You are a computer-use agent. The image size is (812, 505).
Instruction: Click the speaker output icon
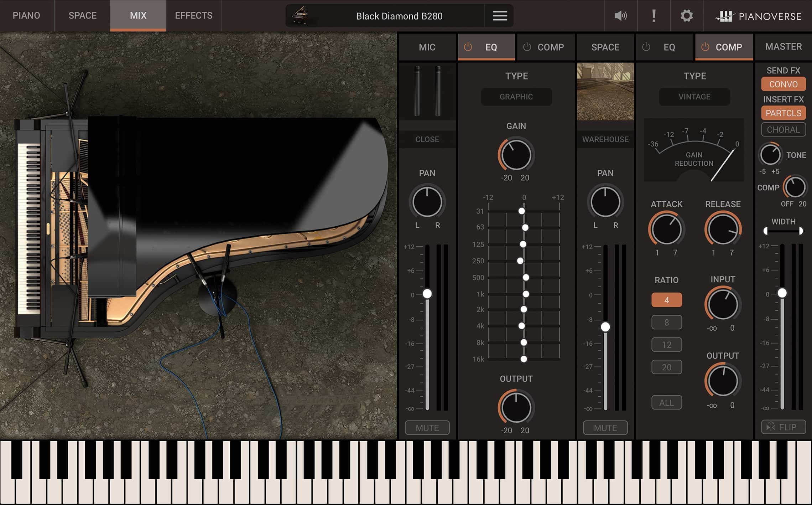point(620,16)
